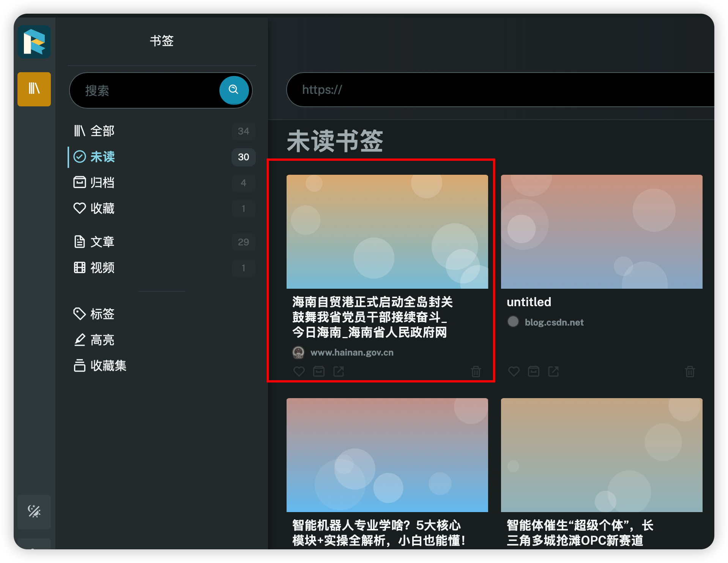
Task: Click the magnifier search button
Action: (234, 90)
